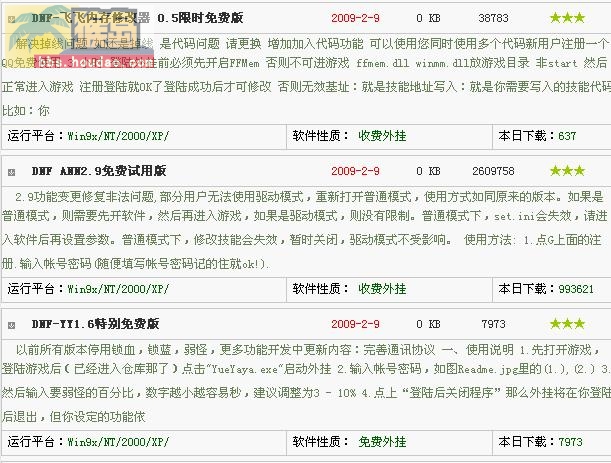Screen dimensions: 611x463
Task: Click today's downloads value 993621
Action: (x=576, y=289)
